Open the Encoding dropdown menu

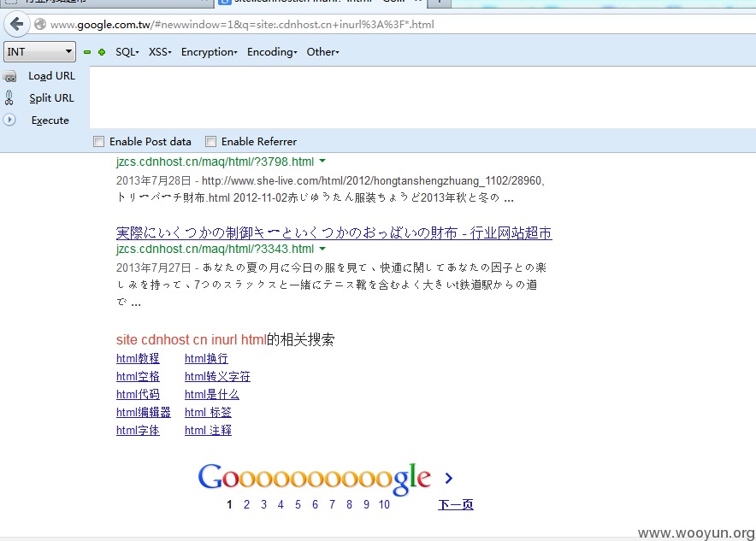coord(273,52)
